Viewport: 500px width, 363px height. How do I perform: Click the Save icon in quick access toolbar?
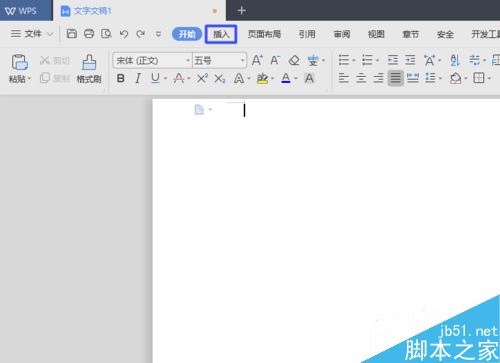click(x=72, y=34)
